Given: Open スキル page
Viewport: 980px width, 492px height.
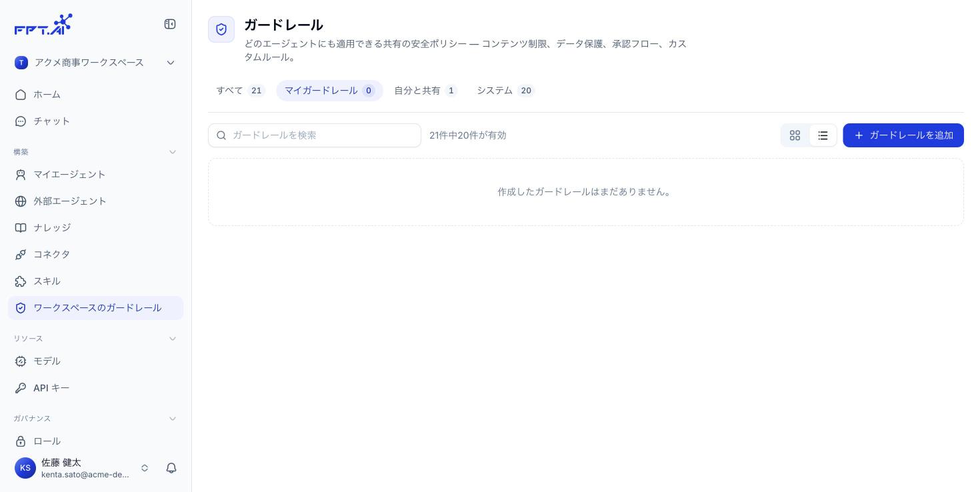Looking at the screenshot, I should tap(95, 281).
